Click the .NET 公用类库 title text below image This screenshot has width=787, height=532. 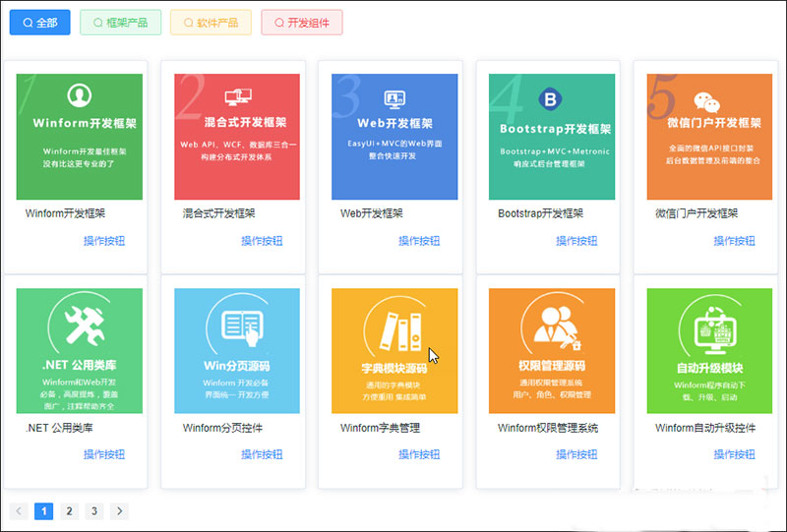click(x=59, y=428)
